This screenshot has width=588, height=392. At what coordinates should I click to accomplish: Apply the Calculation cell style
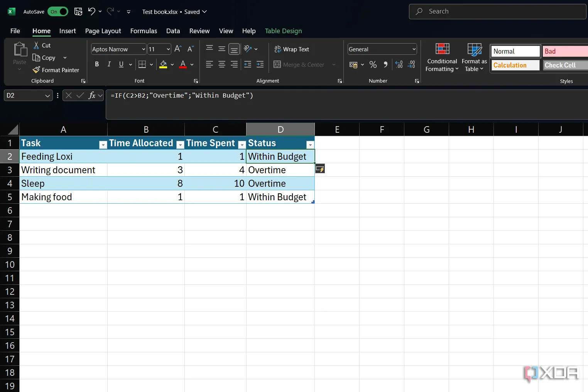[x=515, y=65]
